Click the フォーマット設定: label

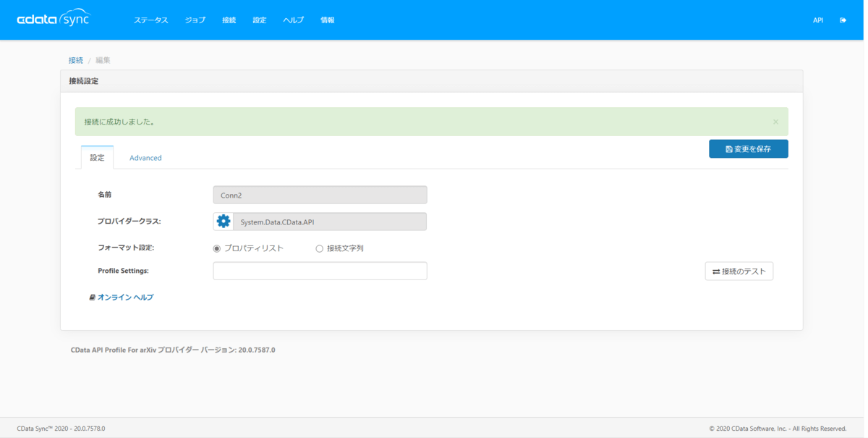(x=126, y=248)
